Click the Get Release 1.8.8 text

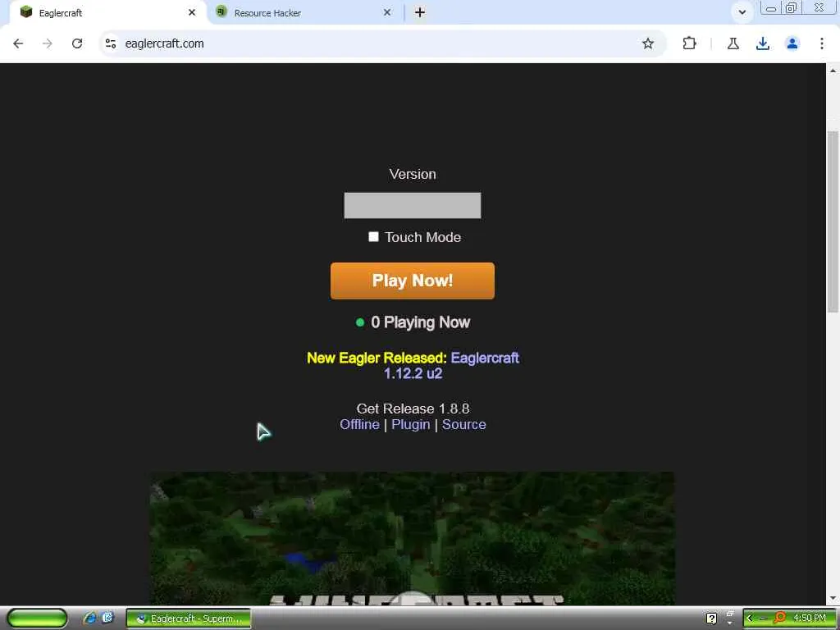pyautogui.click(x=413, y=409)
